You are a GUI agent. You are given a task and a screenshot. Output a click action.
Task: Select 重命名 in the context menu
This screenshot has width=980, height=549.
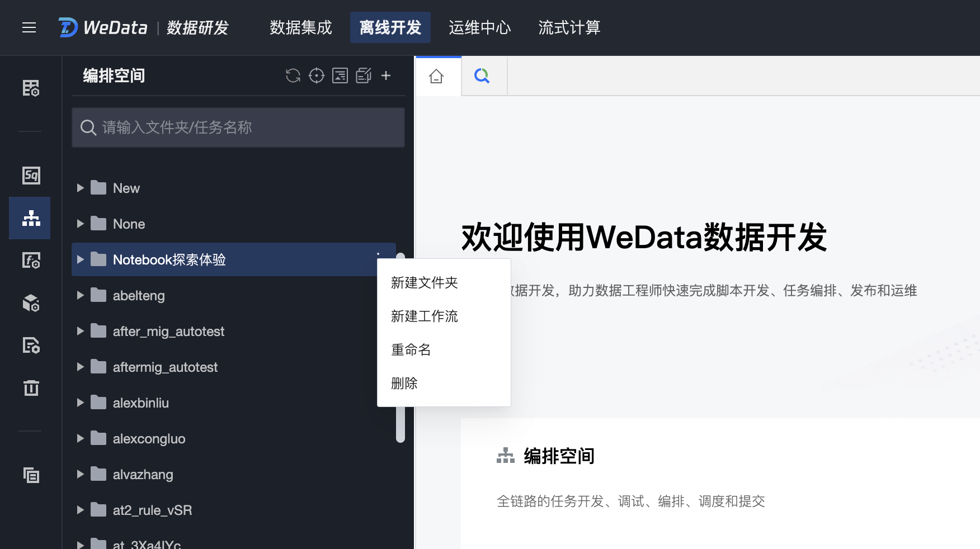(444, 350)
